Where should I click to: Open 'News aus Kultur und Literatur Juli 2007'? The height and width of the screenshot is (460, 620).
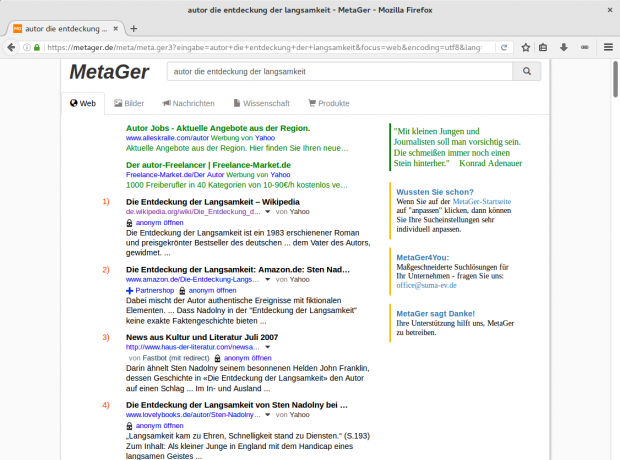pos(202,337)
